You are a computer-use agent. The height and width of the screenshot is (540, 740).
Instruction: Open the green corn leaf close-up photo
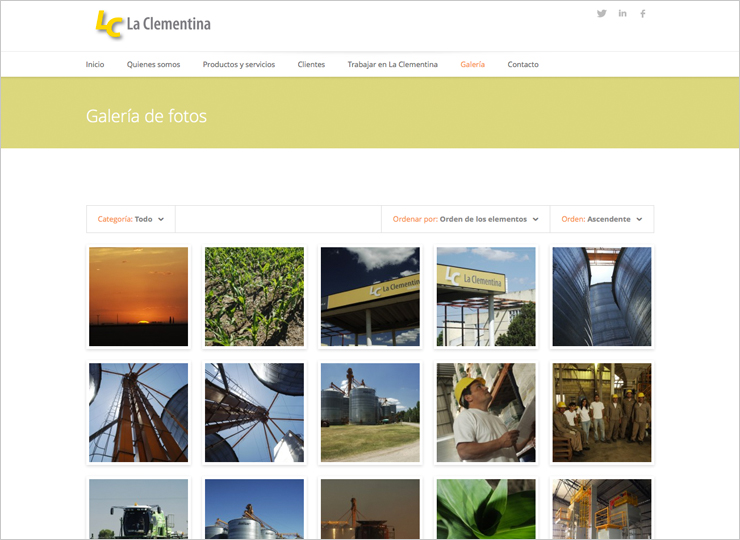(x=486, y=509)
